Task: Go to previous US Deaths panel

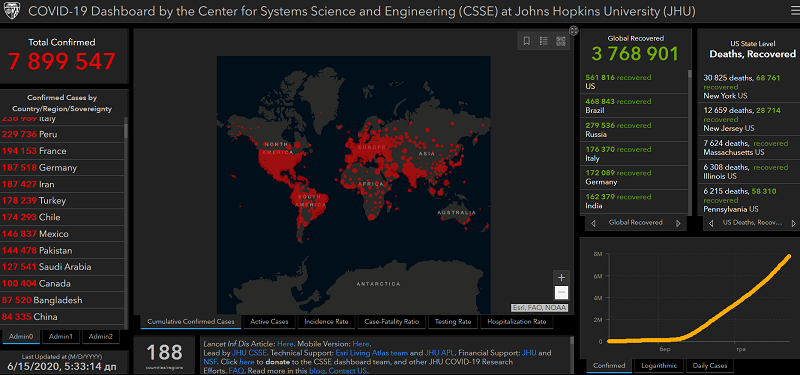Action: click(711, 223)
